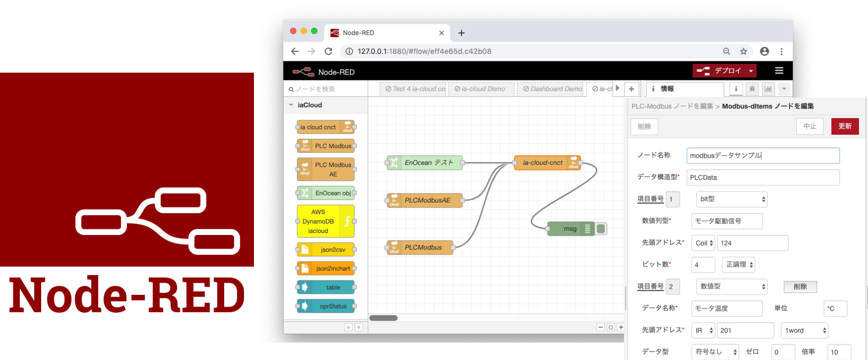Show debug messages sidebar icon

coord(752,89)
